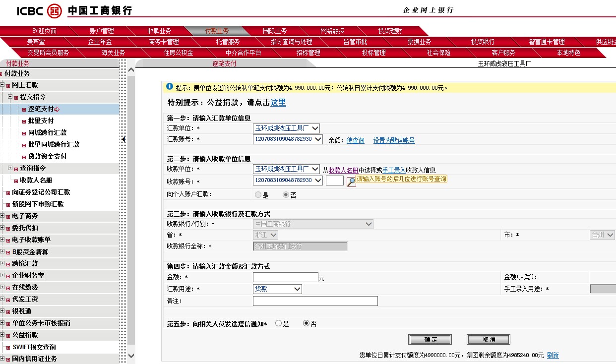
Task: Click the magnifier icon to query the account number
Action: coord(351,181)
